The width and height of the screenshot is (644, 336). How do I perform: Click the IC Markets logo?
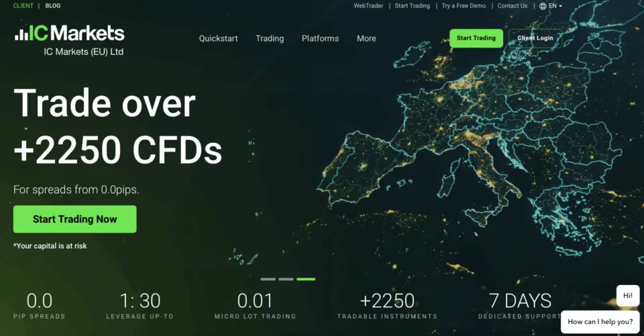69,34
